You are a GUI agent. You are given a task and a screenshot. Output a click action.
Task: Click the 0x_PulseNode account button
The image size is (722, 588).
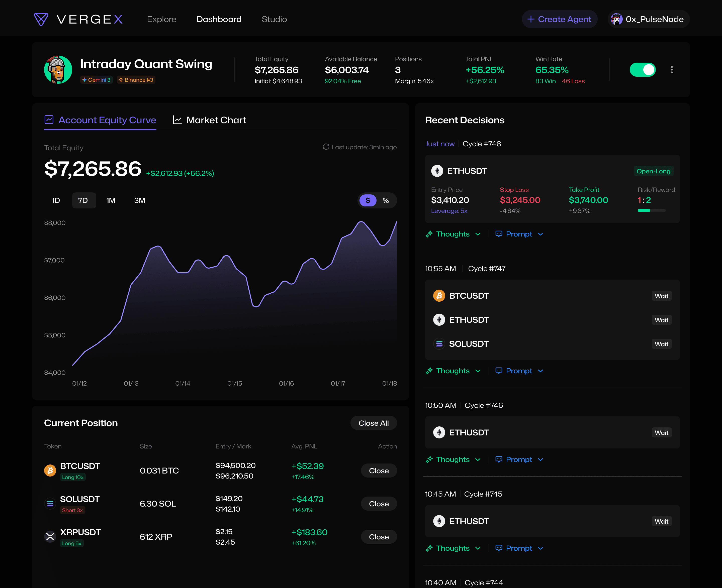[x=649, y=19]
